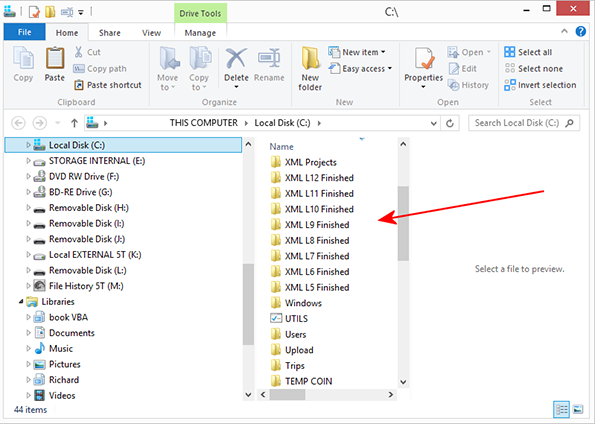Switch to large icons view in status bar

[x=578, y=409]
